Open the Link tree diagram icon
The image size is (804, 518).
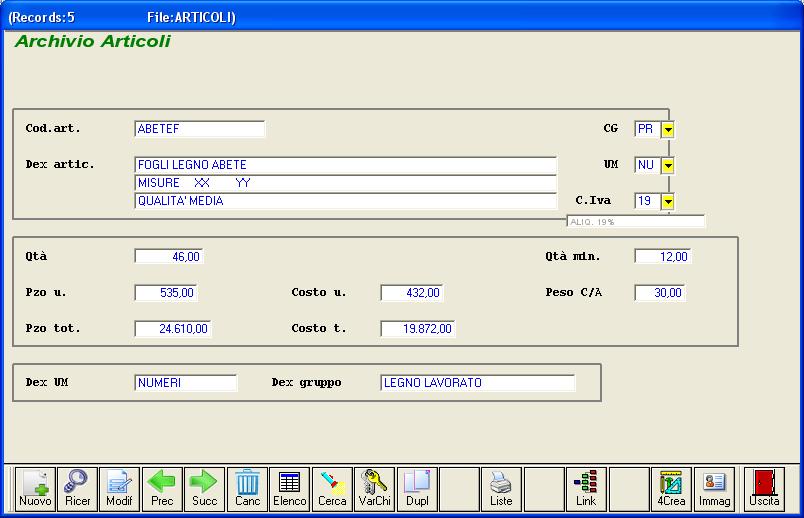pyautogui.click(x=586, y=489)
